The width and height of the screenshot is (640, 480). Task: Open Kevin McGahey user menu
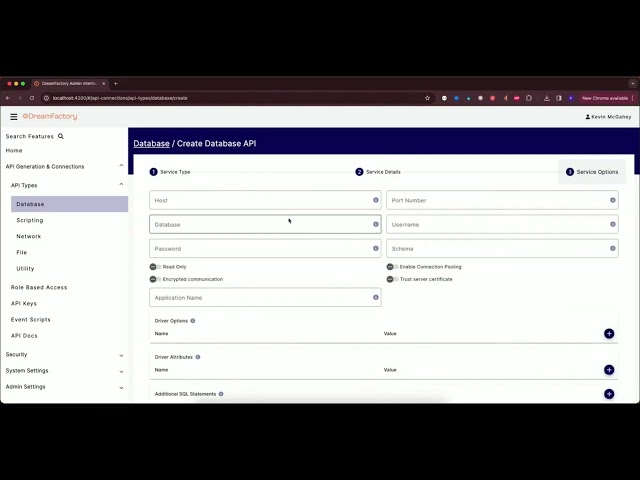pyautogui.click(x=608, y=117)
